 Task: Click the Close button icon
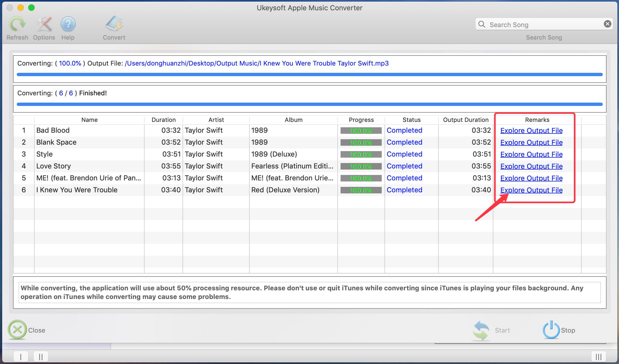coord(17,329)
